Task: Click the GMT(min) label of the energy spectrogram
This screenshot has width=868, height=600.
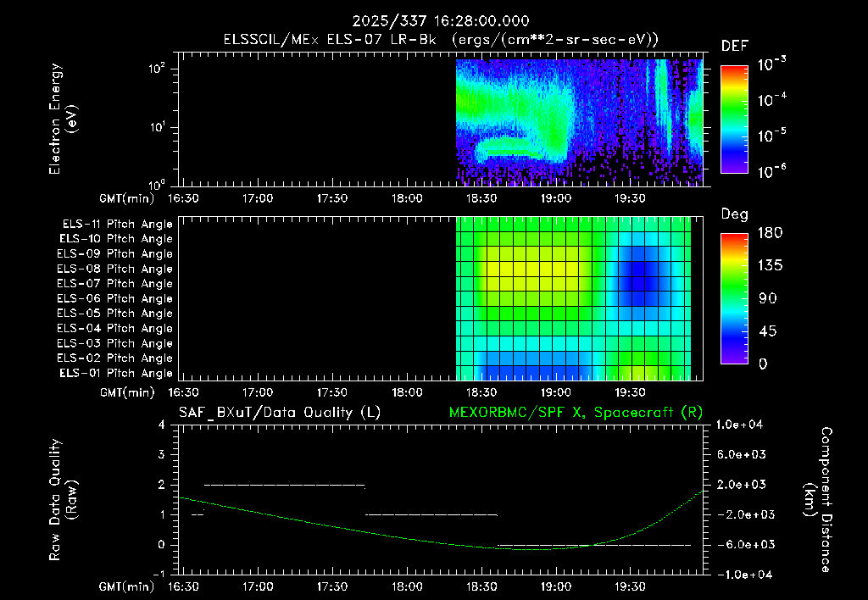Action: click(x=127, y=198)
